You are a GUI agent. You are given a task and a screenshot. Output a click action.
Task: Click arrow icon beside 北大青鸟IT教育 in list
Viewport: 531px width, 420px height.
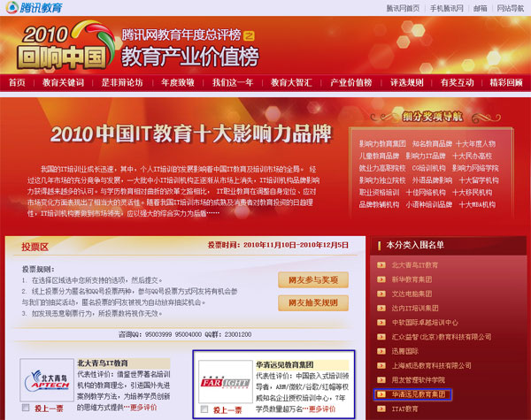381,264
